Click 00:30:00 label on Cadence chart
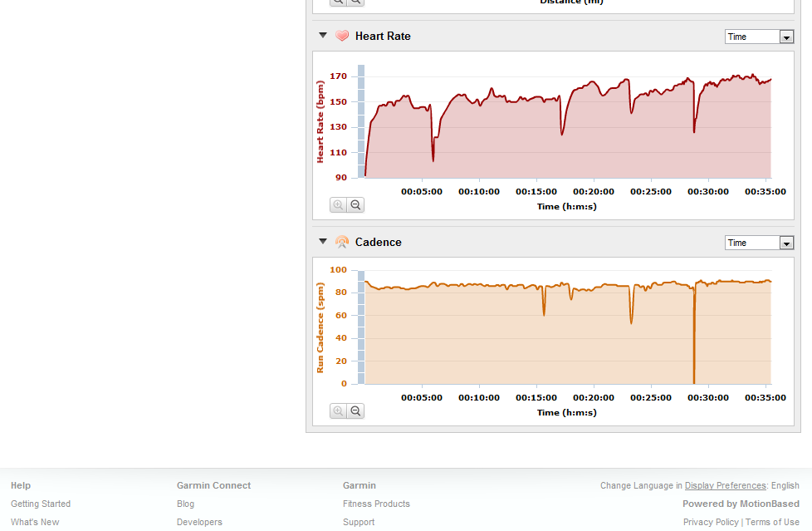 (708, 398)
